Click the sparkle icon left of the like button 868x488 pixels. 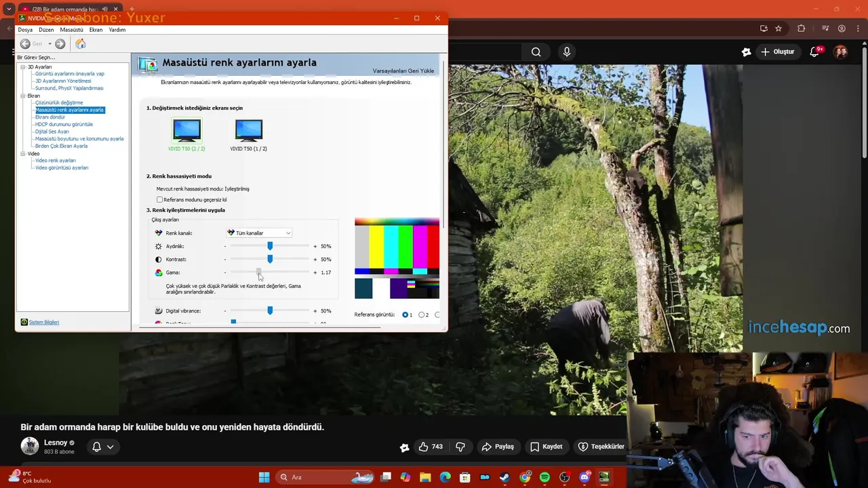tap(405, 447)
